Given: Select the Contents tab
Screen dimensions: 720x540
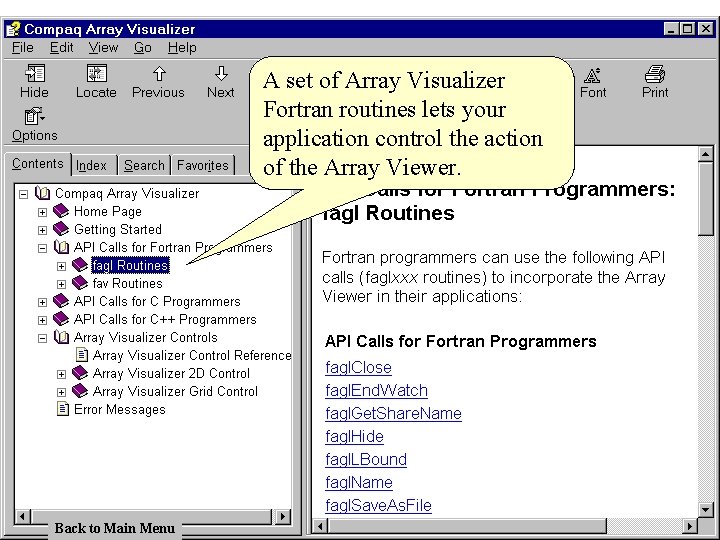Looking at the screenshot, I should coord(38,164).
